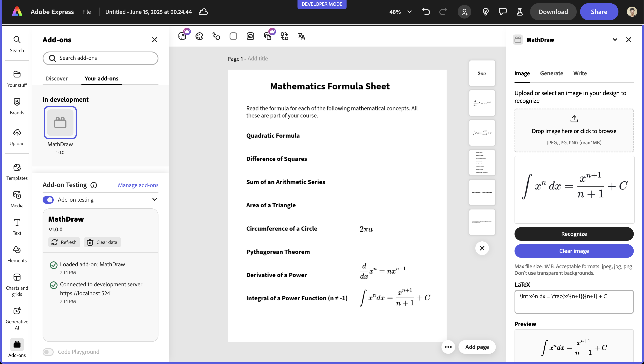Click the translate icon in top toolbar

tap(301, 36)
